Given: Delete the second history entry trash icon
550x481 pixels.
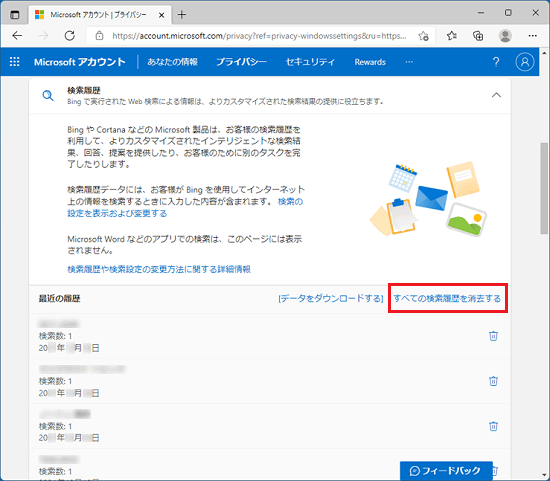Looking at the screenshot, I should (493, 381).
